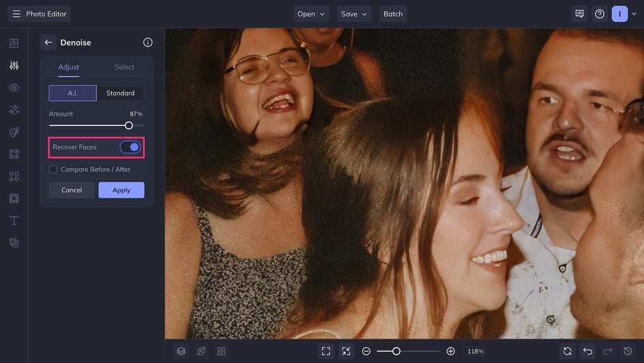The width and height of the screenshot is (644, 363).
Task: Select the Standard denoise mode
Action: click(120, 93)
